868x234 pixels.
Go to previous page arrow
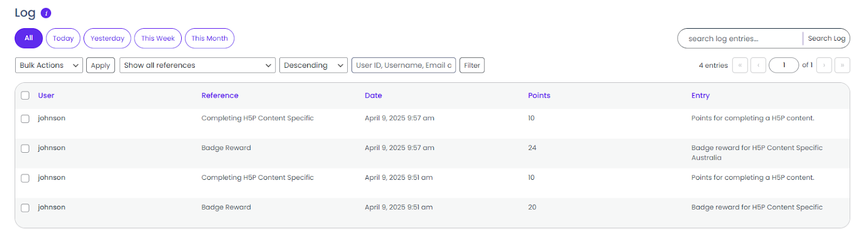click(758, 66)
